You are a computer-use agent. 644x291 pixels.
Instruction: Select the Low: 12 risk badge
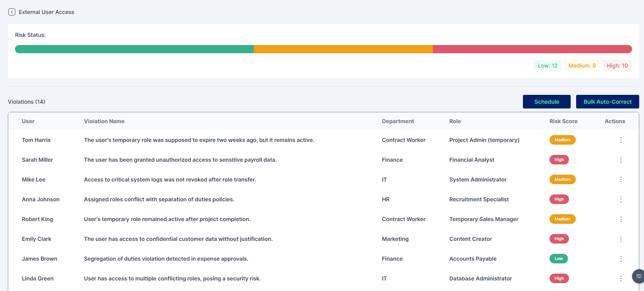(x=547, y=66)
